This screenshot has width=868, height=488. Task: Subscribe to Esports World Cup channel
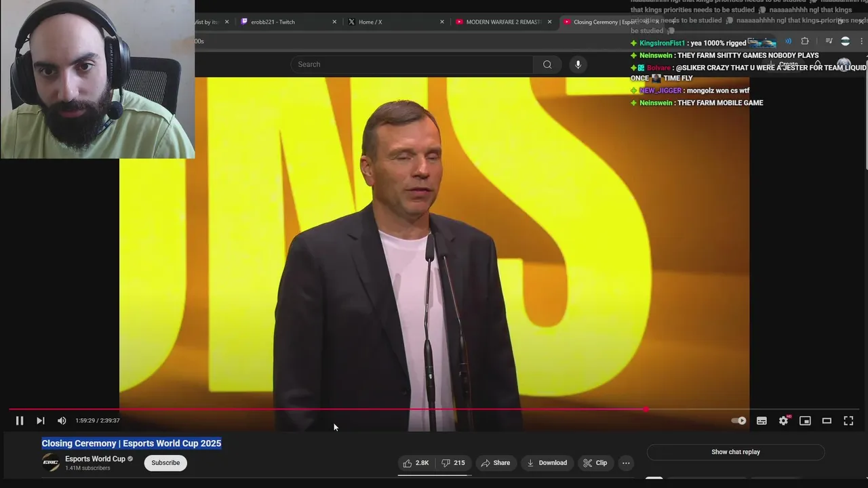tap(165, 463)
